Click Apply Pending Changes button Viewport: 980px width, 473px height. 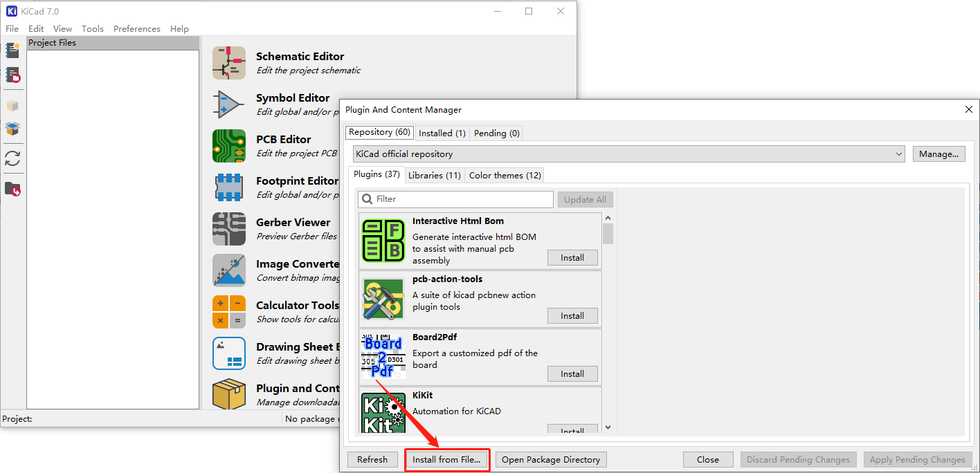click(x=918, y=459)
